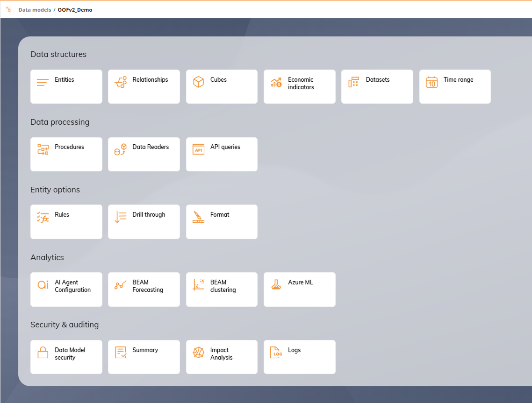Open the Rules label
Viewport: 532px width, 403px height.
62,214
